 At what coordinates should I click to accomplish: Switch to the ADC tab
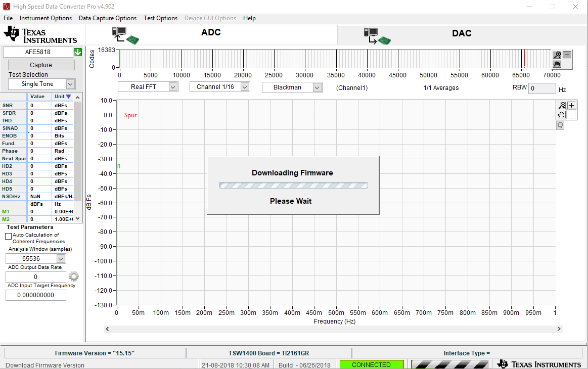tap(211, 35)
